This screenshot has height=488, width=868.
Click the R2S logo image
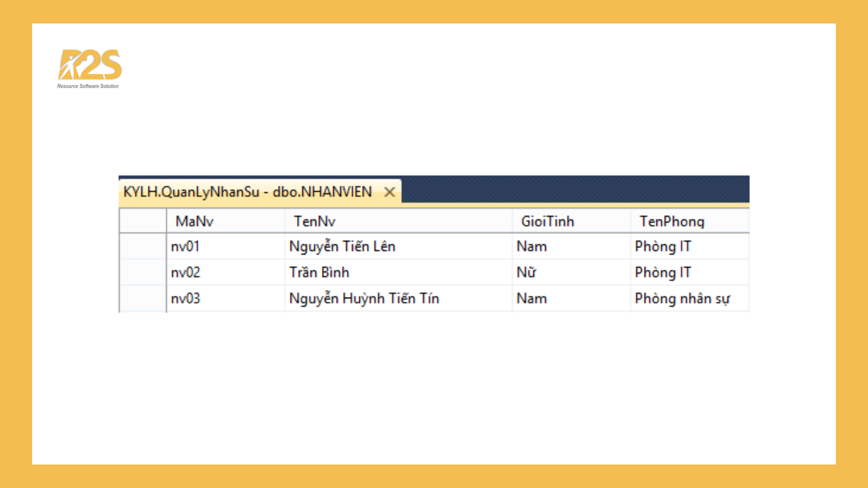coord(89,68)
